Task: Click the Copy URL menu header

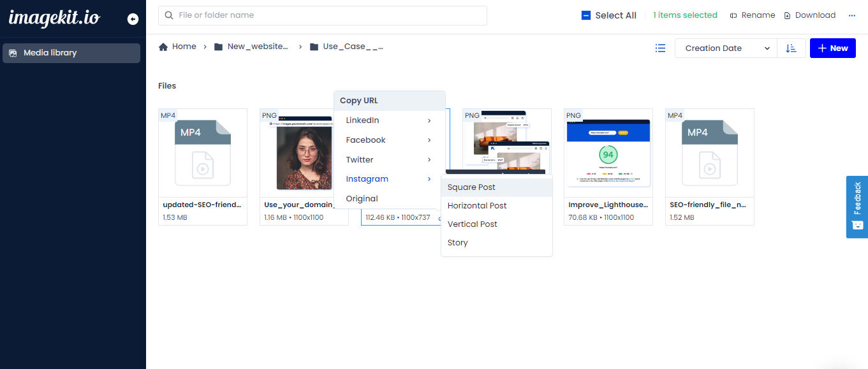Action: [390, 101]
